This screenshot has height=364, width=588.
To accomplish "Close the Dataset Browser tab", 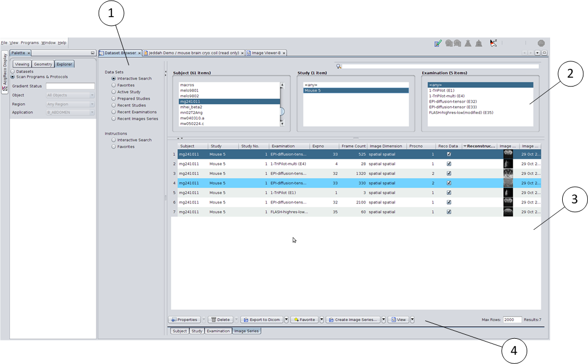I will [x=139, y=53].
